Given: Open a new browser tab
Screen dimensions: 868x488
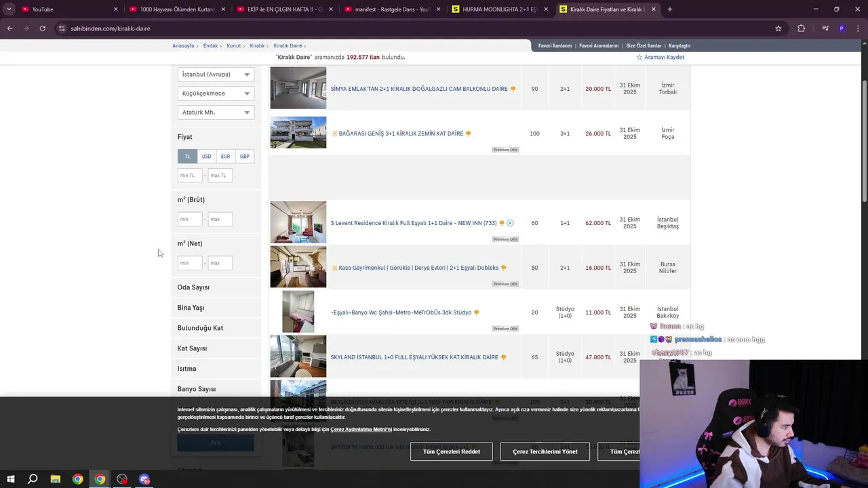Looking at the screenshot, I should (669, 9).
